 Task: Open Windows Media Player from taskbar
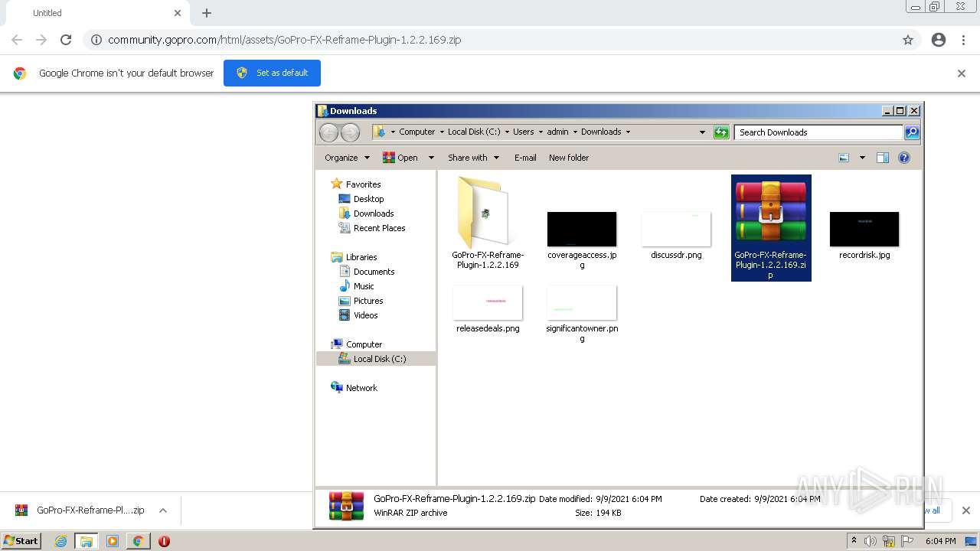point(113,541)
